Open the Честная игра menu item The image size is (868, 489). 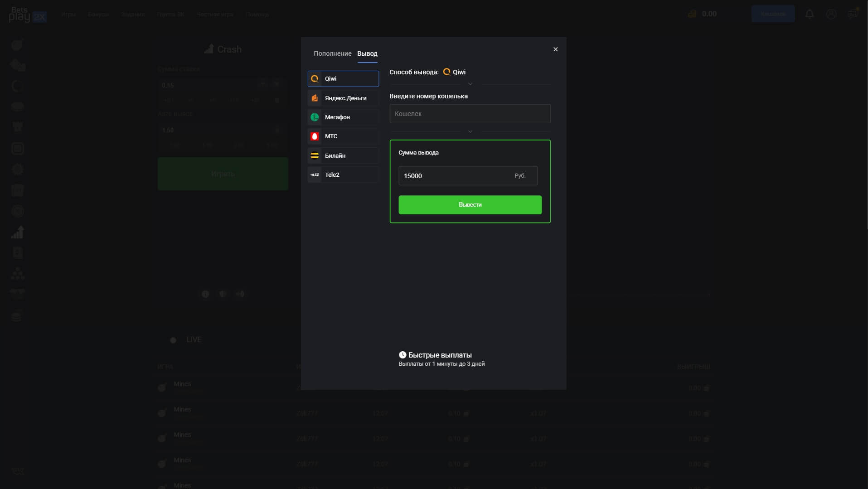tap(215, 15)
